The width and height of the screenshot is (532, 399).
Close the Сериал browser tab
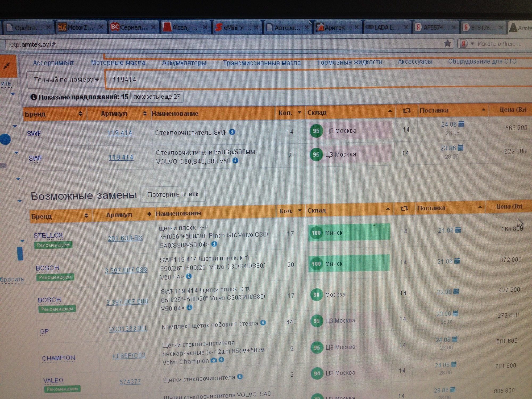[153, 27]
